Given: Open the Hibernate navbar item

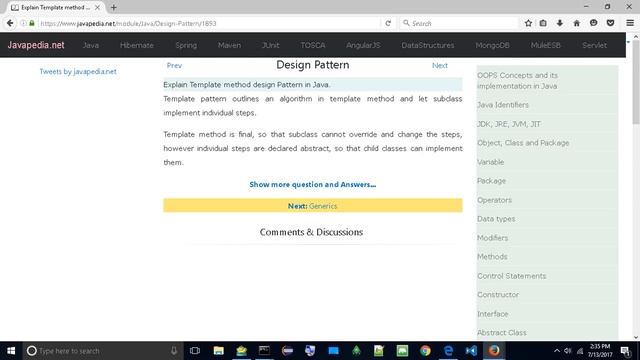Looking at the screenshot, I should (137, 45).
